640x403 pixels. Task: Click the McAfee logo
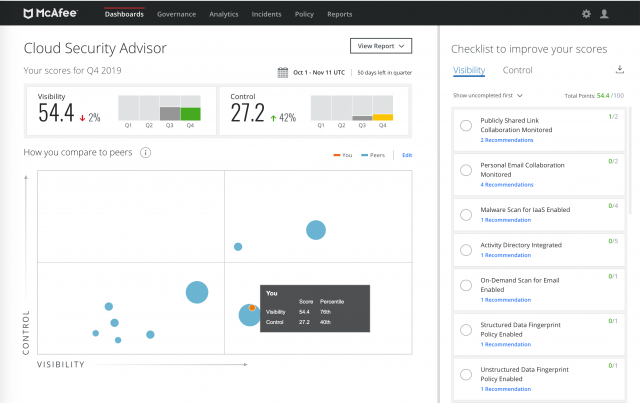[50, 13]
